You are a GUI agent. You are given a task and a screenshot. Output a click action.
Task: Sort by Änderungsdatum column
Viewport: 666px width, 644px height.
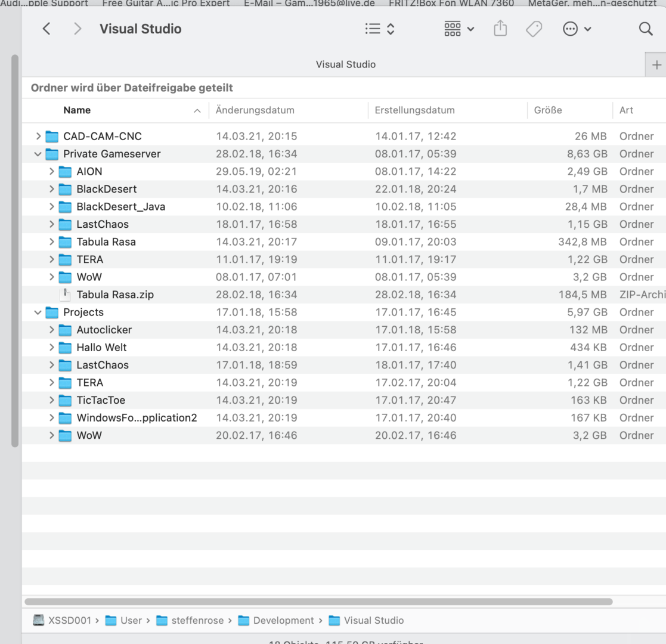coord(255,110)
